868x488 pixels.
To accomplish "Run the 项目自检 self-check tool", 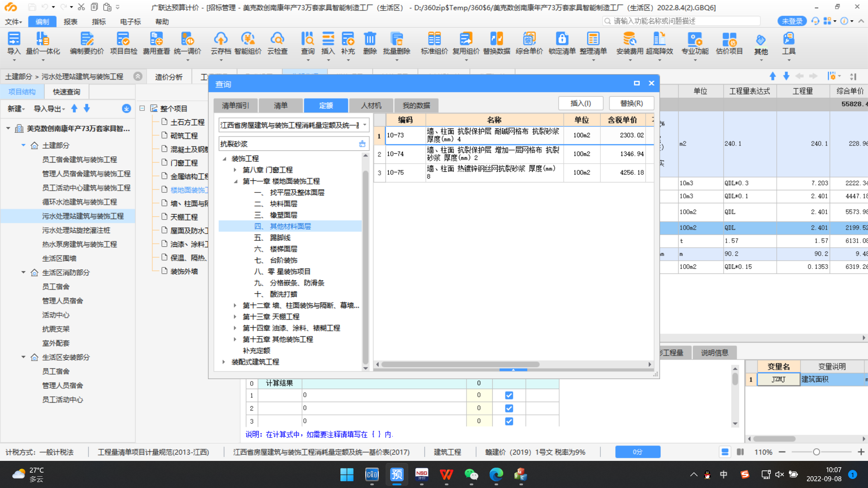I will point(123,44).
